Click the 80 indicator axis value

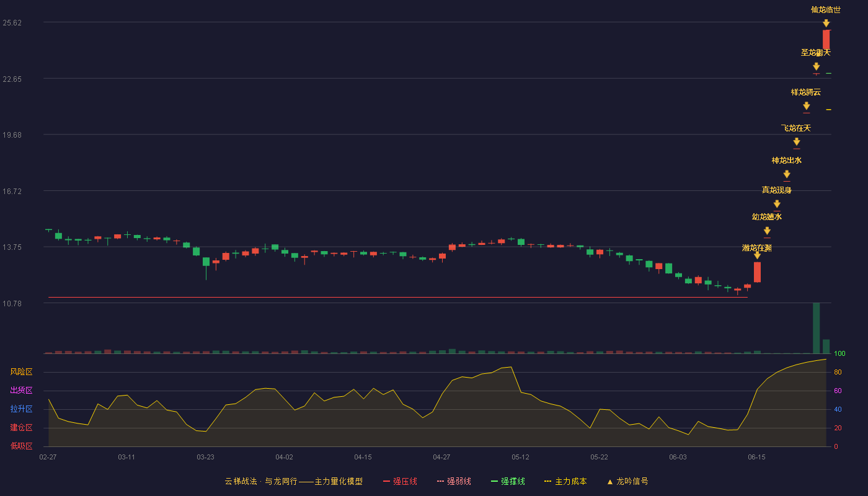(838, 372)
